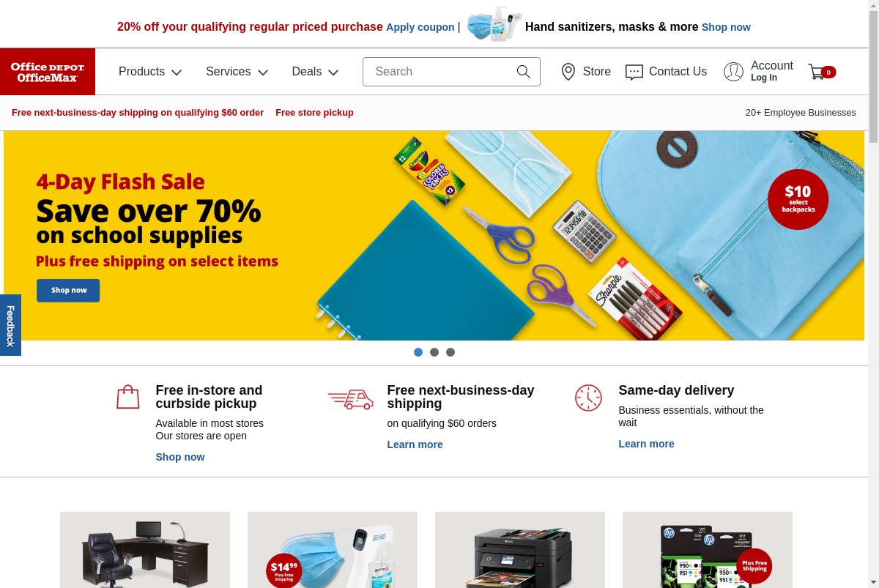Click the clock same-day delivery icon

pos(588,398)
